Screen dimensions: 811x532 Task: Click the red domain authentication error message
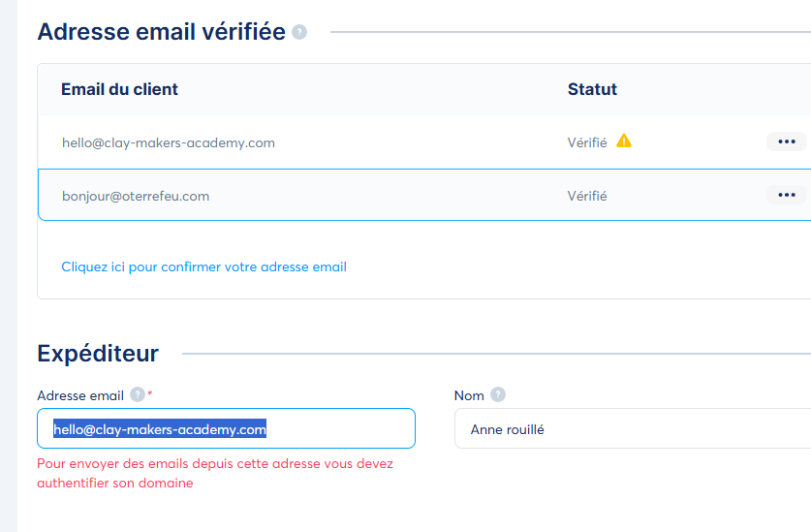pyautogui.click(x=215, y=473)
